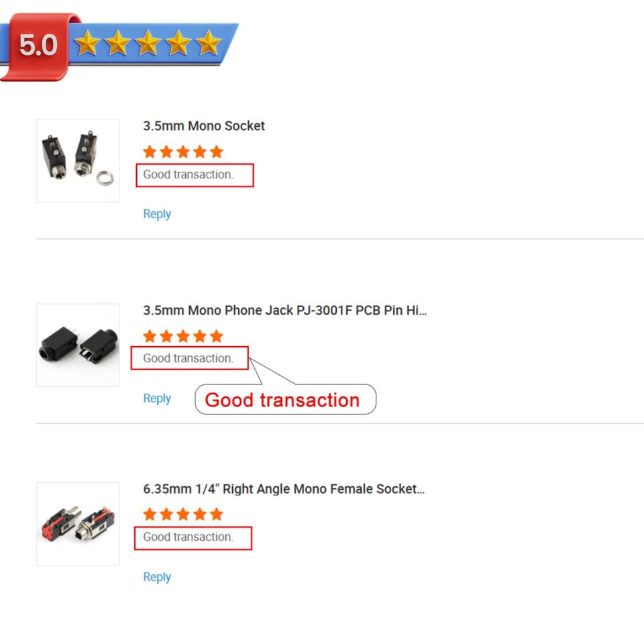Screen dimensions: 644x644
Task: Click the orange stars under 6.35mm socket
Action: [182, 515]
